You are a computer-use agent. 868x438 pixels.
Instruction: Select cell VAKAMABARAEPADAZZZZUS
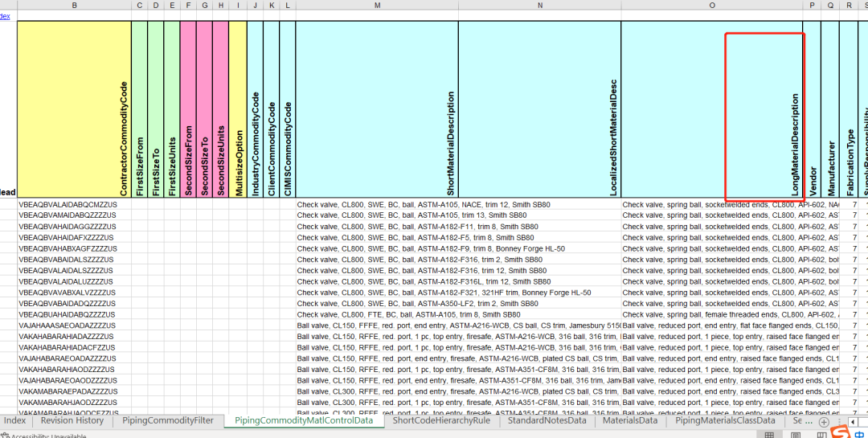pyautogui.click(x=74, y=391)
